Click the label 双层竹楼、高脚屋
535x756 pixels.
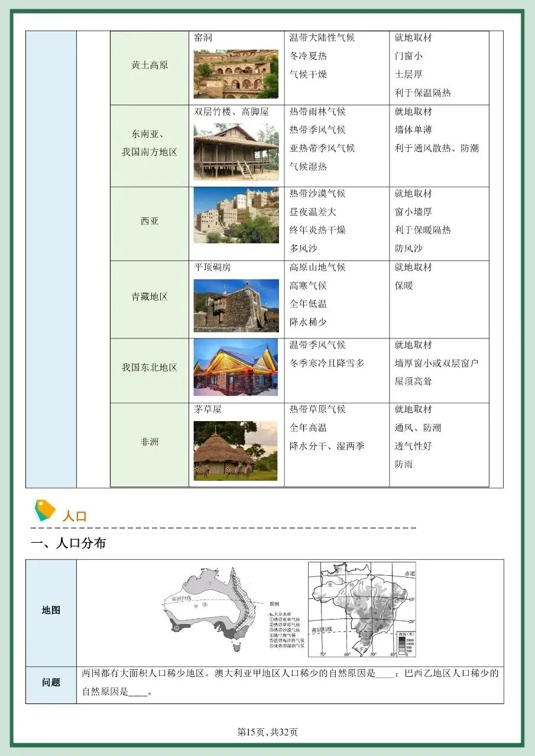231,112
